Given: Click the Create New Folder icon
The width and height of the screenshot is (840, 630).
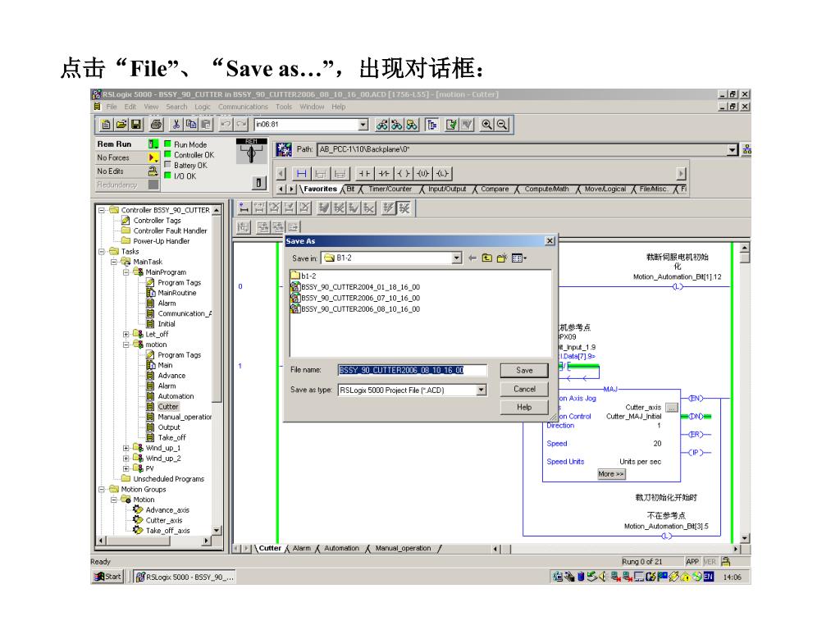Looking at the screenshot, I should click(x=501, y=258).
